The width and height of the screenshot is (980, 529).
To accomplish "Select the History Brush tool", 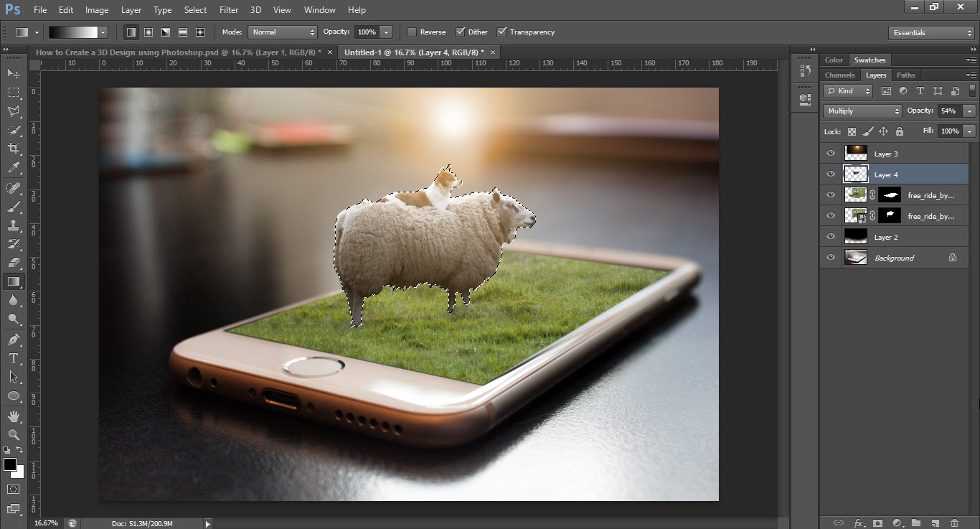I will click(14, 244).
